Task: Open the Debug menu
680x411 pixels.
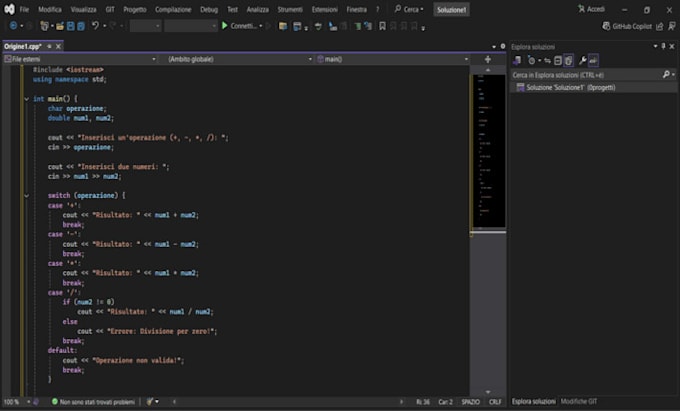Action: 209,9
